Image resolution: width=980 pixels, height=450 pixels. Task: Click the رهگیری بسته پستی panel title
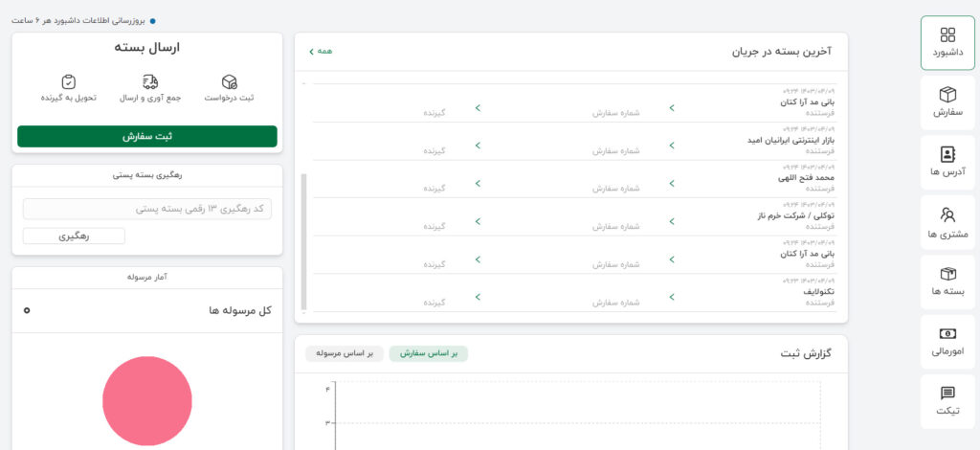coord(147,175)
